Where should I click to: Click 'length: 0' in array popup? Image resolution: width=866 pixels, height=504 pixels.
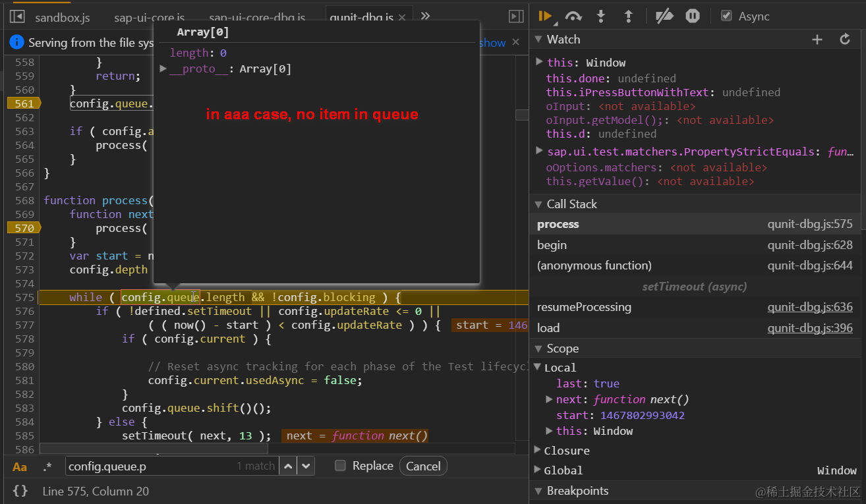pyautogui.click(x=198, y=53)
